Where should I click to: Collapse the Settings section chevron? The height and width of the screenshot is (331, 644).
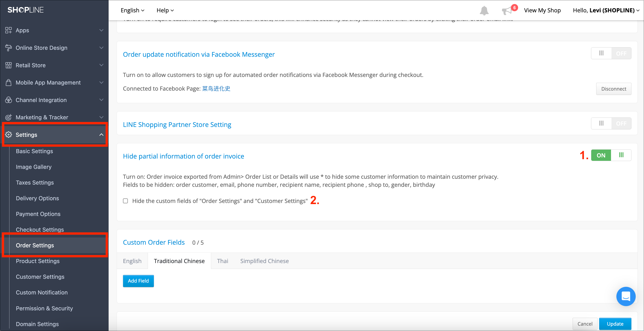click(101, 135)
